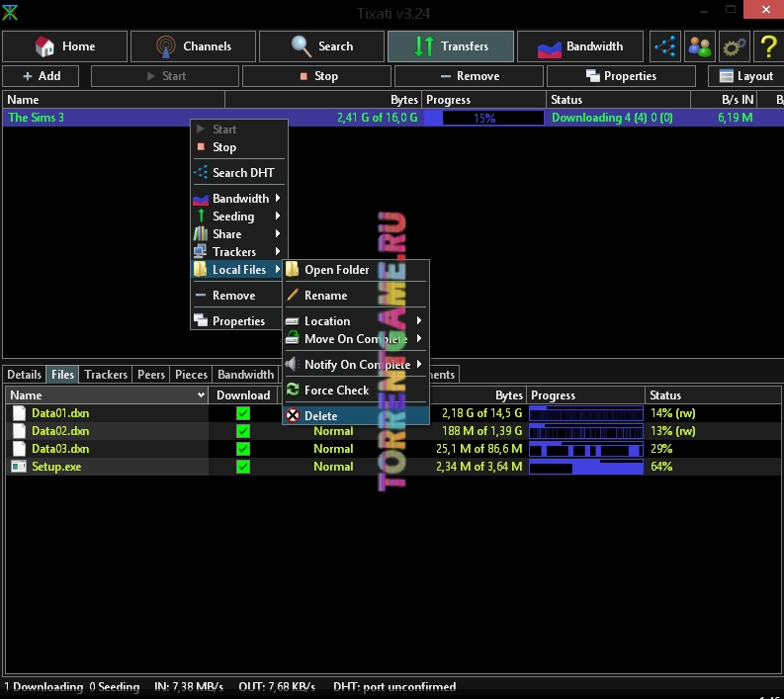
Task: Click the disabled Start toolbar button
Action: point(165,76)
